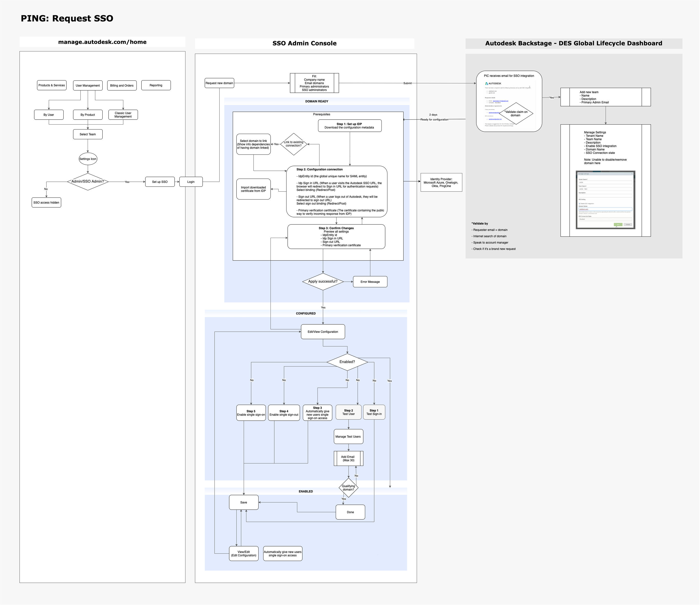Click the Step 3: Confirm Changes box
The width and height of the screenshot is (700, 605).
[337, 237]
